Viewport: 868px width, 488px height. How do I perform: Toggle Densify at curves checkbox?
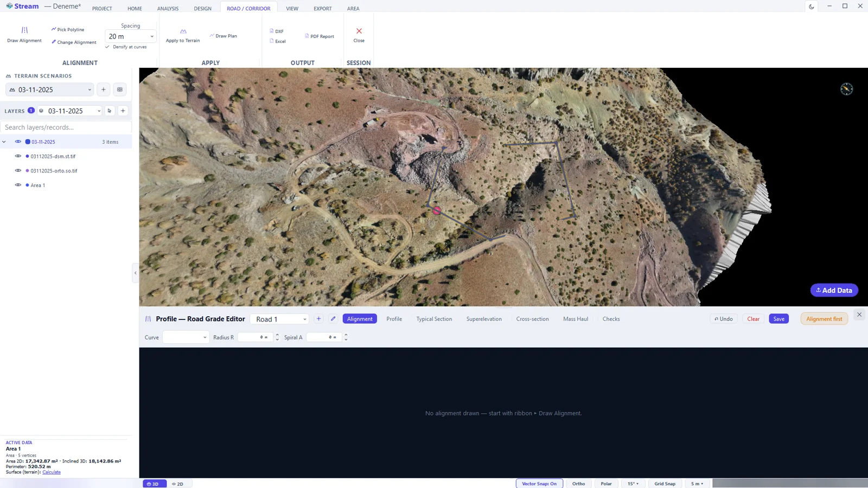107,47
